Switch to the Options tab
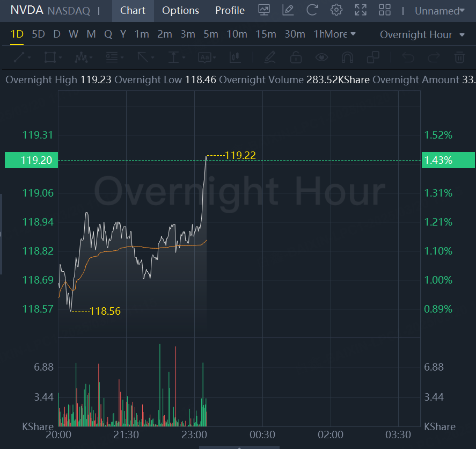Viewport: 476px width, 449px height. tap(180, 11)
